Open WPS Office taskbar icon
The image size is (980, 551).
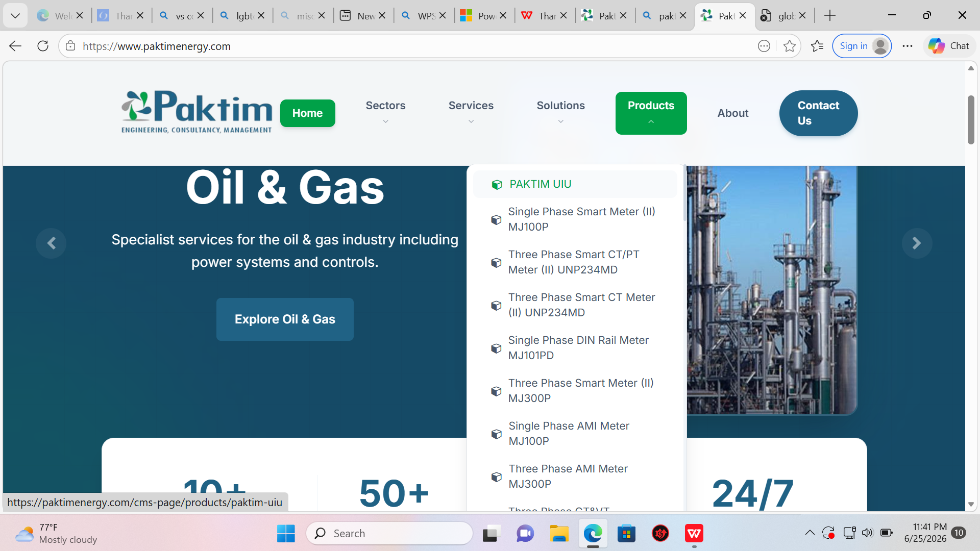(694, 534)
